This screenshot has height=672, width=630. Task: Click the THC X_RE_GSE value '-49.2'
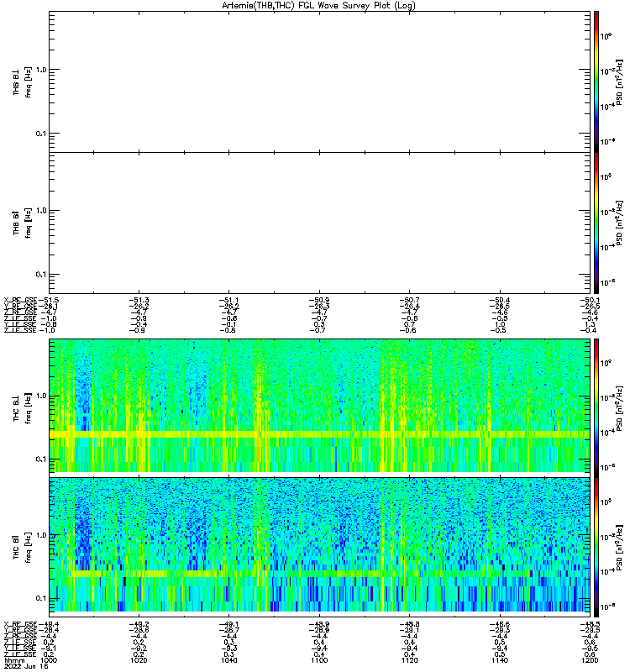click(139, 624)
